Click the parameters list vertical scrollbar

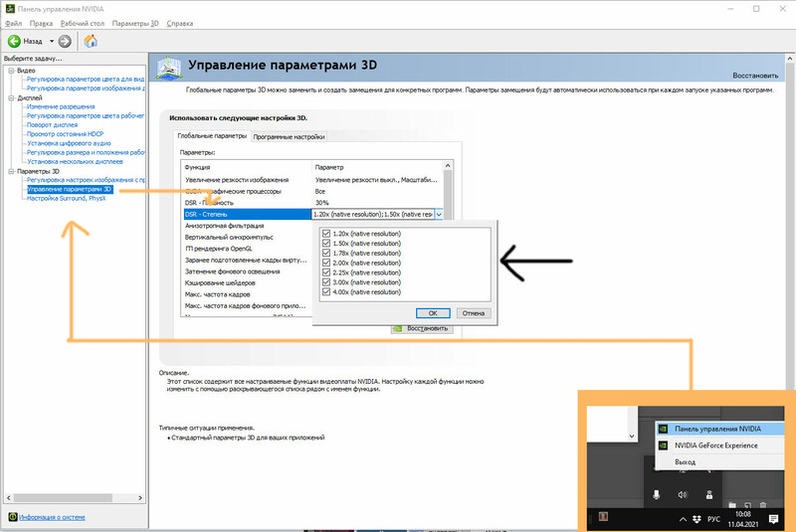(x=448, y=239)
